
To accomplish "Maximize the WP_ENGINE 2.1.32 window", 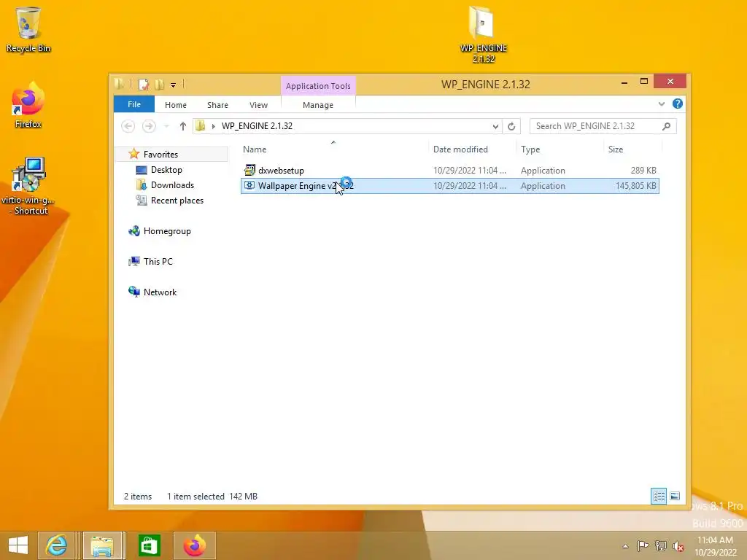I will [644, 82].
